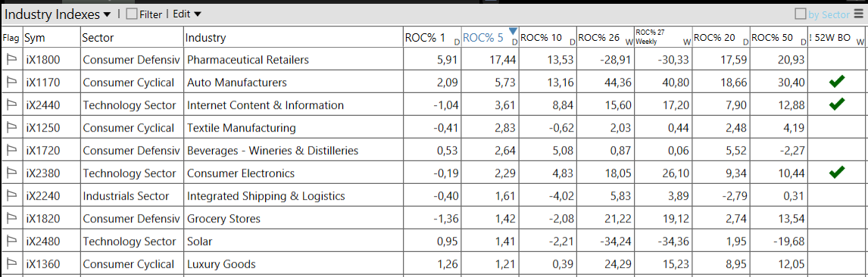Flag the Textile Manufacturing index row
This screenshot has width=868, height=277.
11,128
